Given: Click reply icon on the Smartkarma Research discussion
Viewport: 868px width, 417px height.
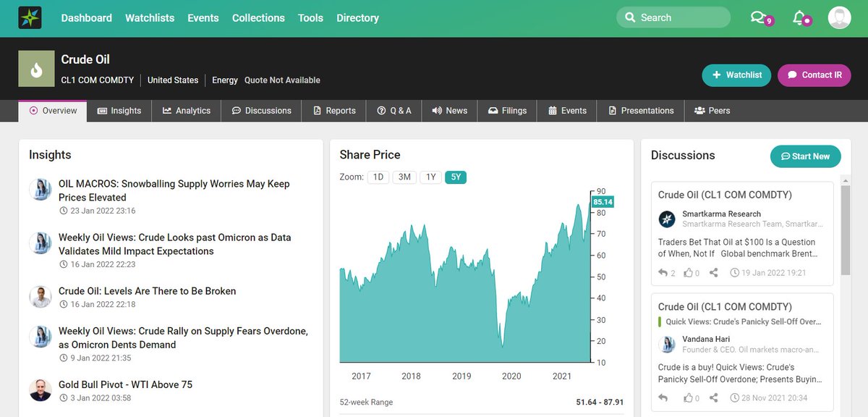Looking at the screenshot, I should pos(663,273).
